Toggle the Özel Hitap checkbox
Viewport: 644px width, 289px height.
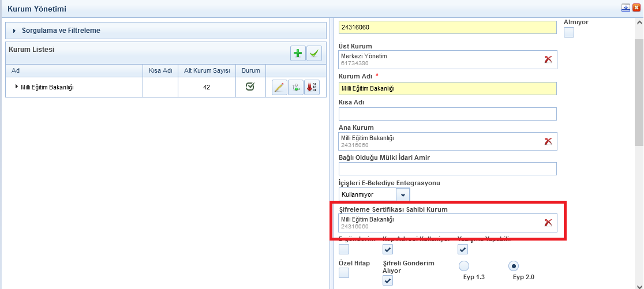[344, 273]
